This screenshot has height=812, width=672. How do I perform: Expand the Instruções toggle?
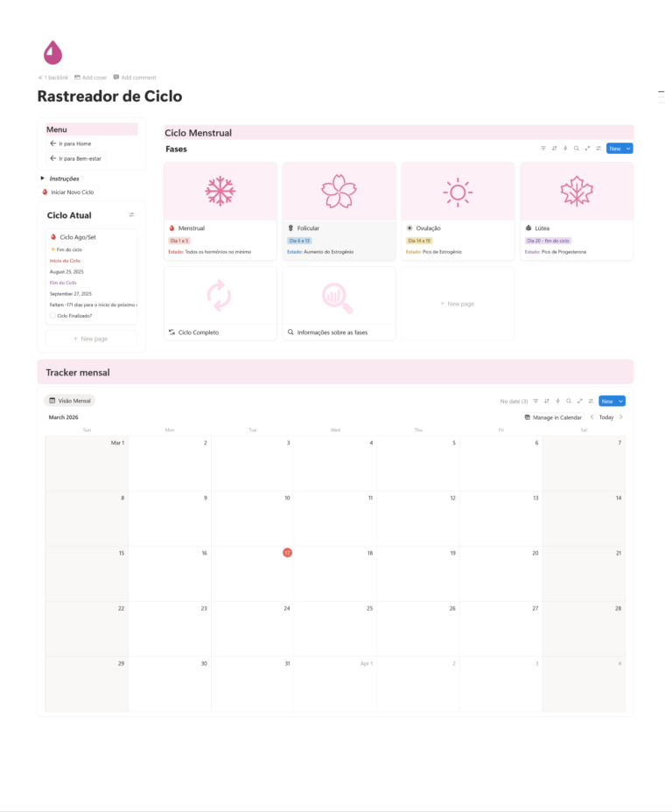43,178
